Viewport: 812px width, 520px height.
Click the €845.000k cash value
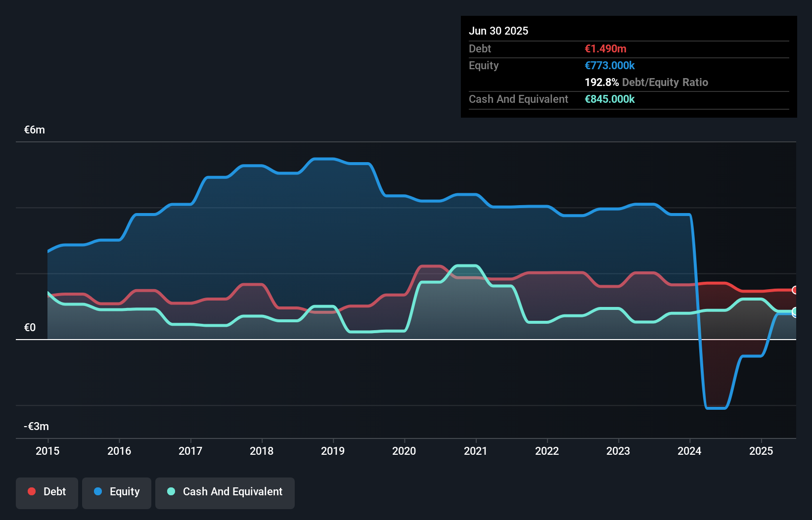610,99
